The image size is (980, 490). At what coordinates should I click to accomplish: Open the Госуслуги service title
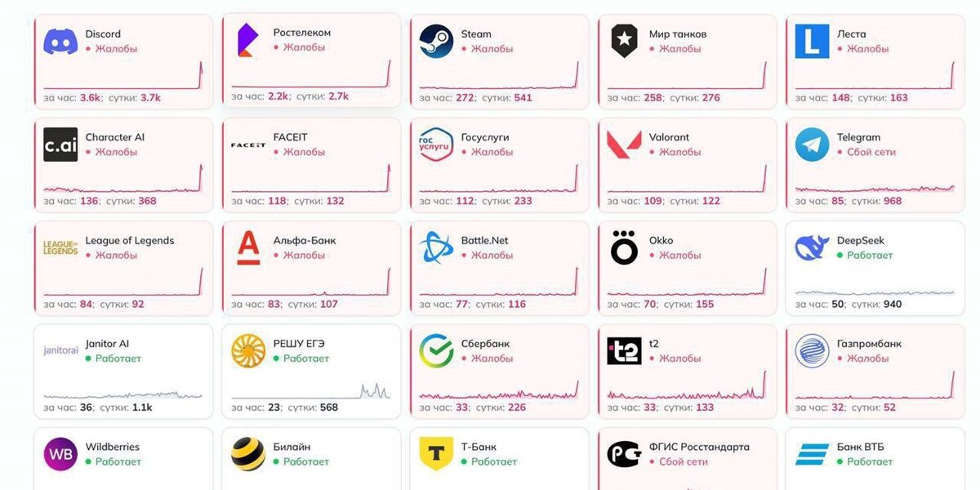485,137
